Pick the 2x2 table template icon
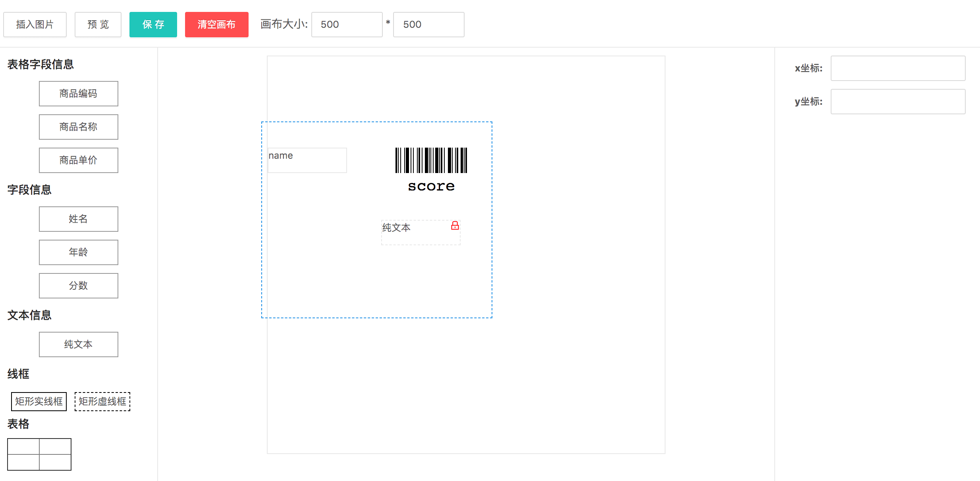Viewport: 980px width, 481px height. click(x=39, y=454)
